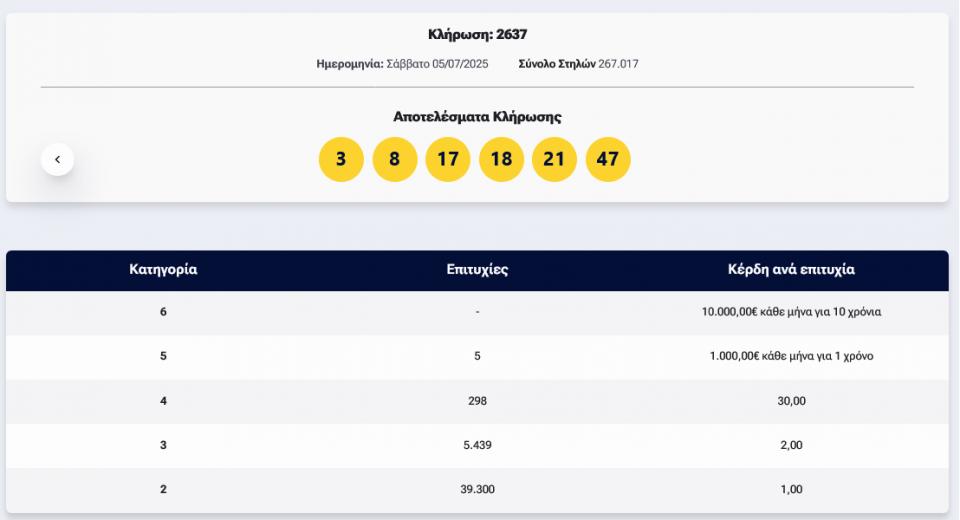
Task: Click the 298 winners cell
Action: (x=478, y=401)
